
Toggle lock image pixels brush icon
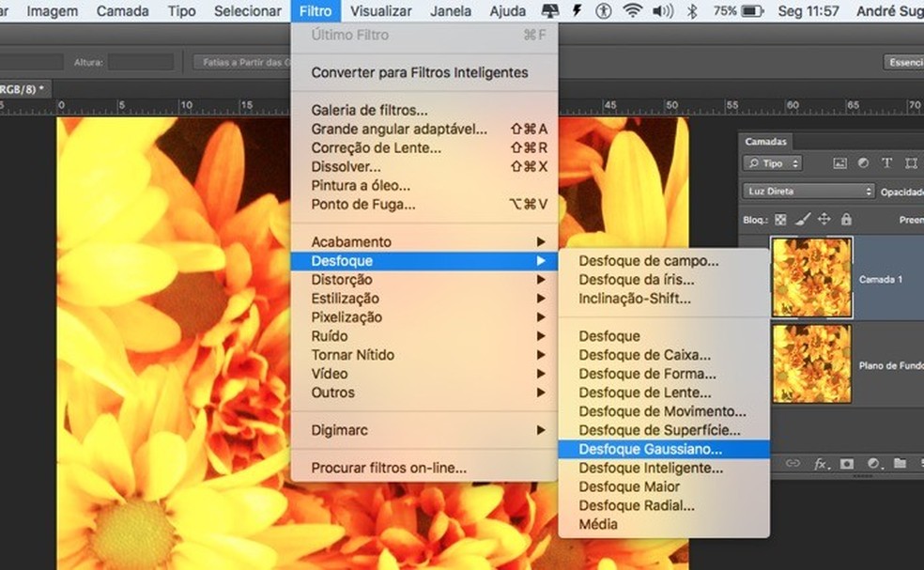pos(802,220)
